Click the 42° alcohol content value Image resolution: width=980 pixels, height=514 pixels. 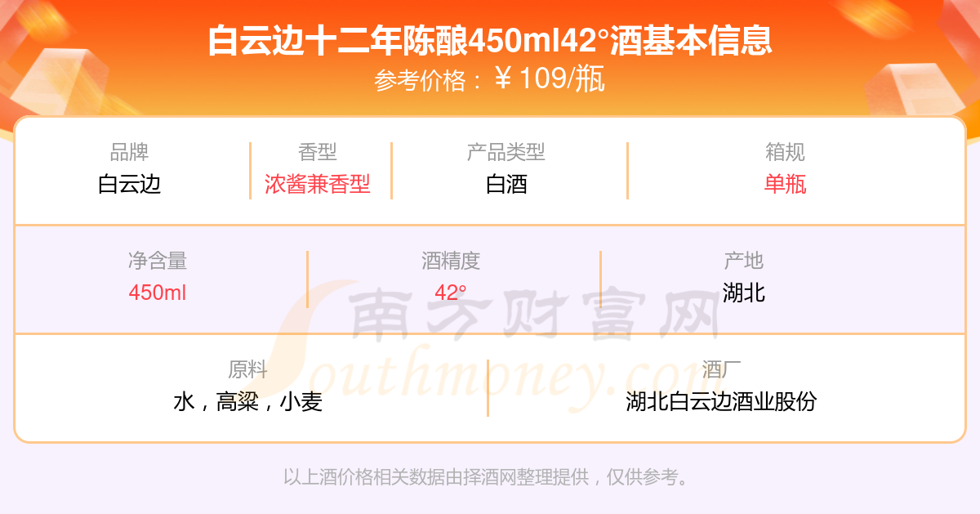click(451, 293)
